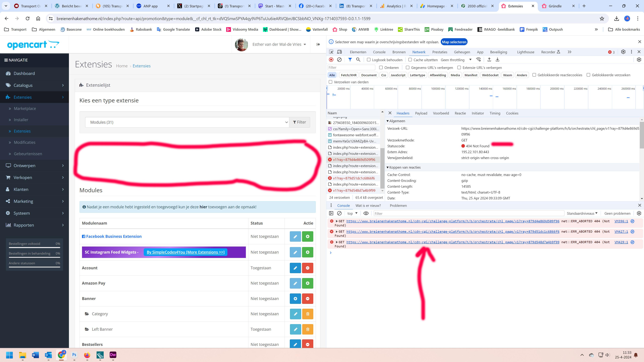Open DevTools settings gear in top bar
The width and height of the screenshot is (644, 362).
pyautogui.click(x=623, y=52)
